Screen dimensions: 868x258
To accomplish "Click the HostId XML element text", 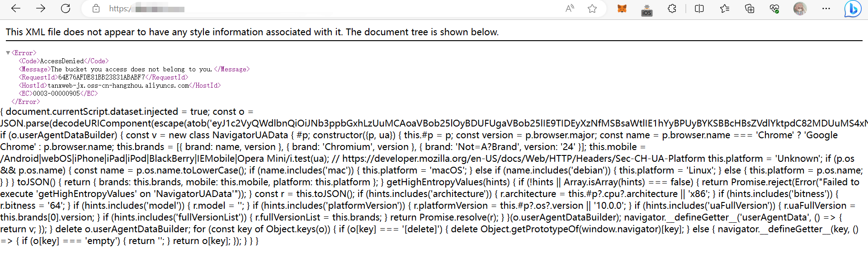I will [120, 85].
